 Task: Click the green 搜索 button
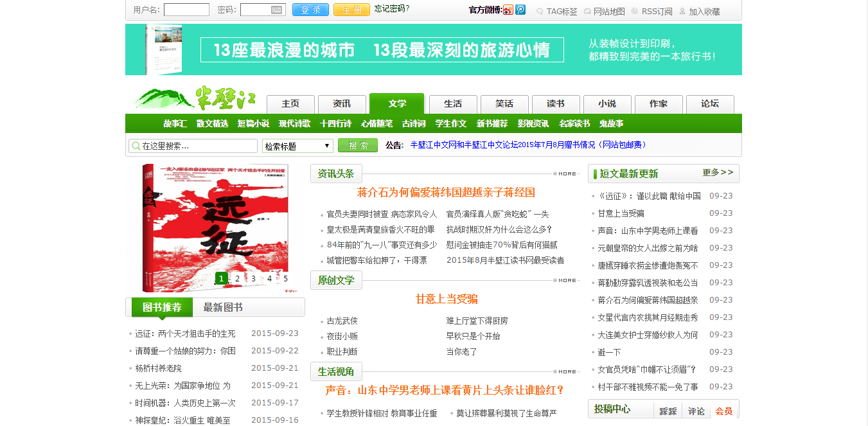[x=358, y=145]
